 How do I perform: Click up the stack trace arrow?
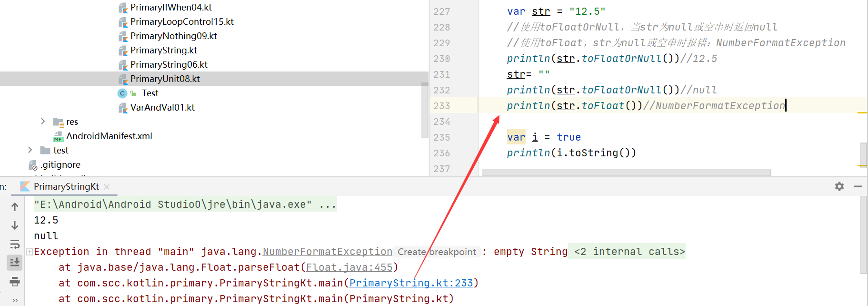[15, 207]
